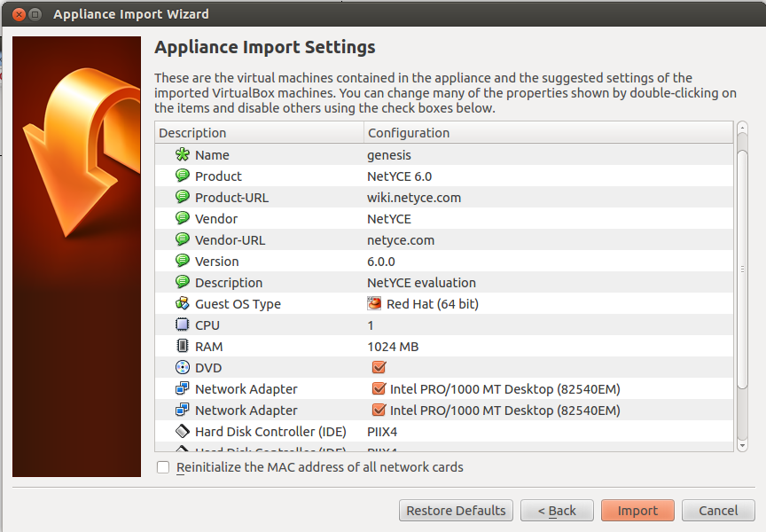766x532 pixels.
Task: Click the settings list vertical scrollbar
Action: [x=743, y=266]
